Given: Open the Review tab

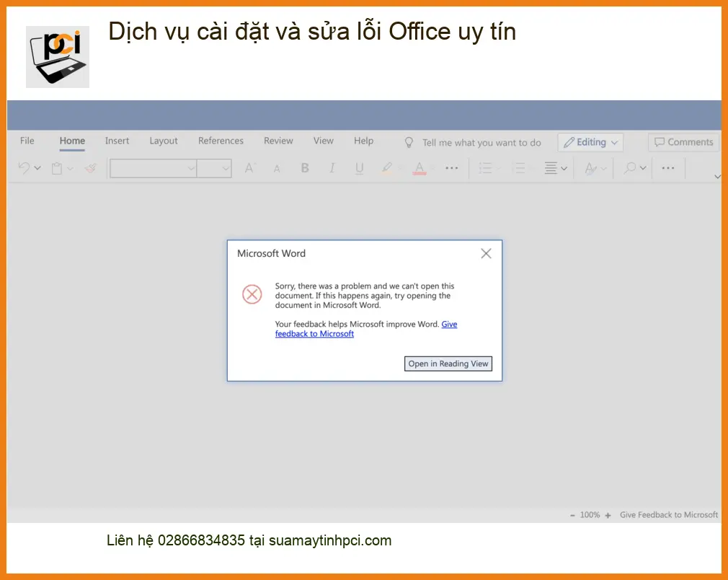Looking at the screenshot, I should coord(278,141).
